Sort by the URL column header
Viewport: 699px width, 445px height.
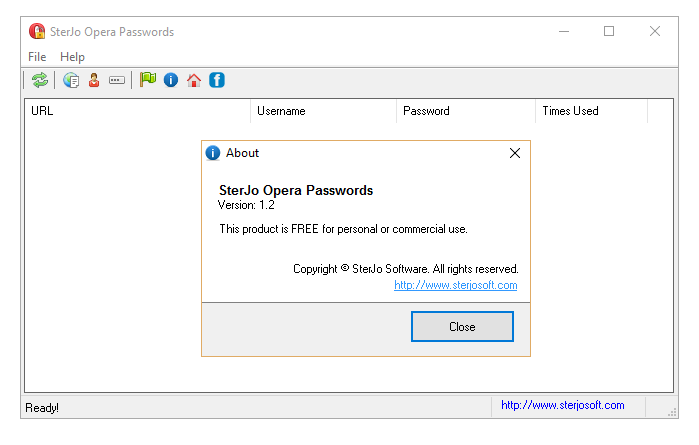(137, 111)
